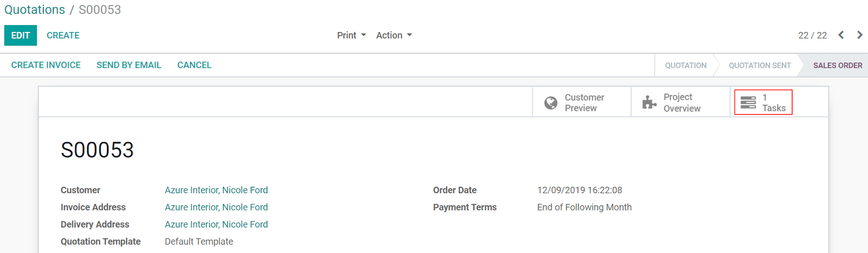This screenshot has width=868, height=253.
Task: Open Customer link Azure Interior, Nicole Ford
Action: [x=216, y=190]
